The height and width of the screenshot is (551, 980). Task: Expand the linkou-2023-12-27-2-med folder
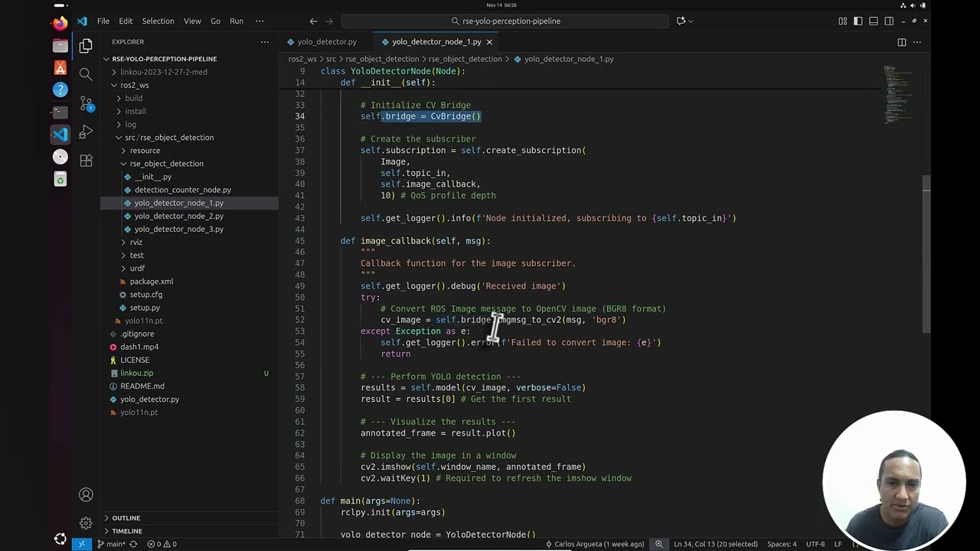coord(164,72)
